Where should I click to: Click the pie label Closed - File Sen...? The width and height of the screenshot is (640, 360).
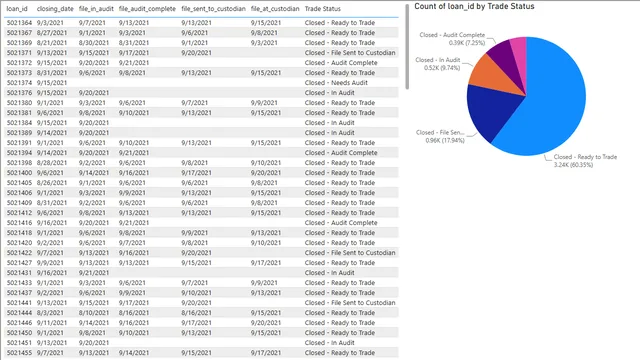pos(440,133)
